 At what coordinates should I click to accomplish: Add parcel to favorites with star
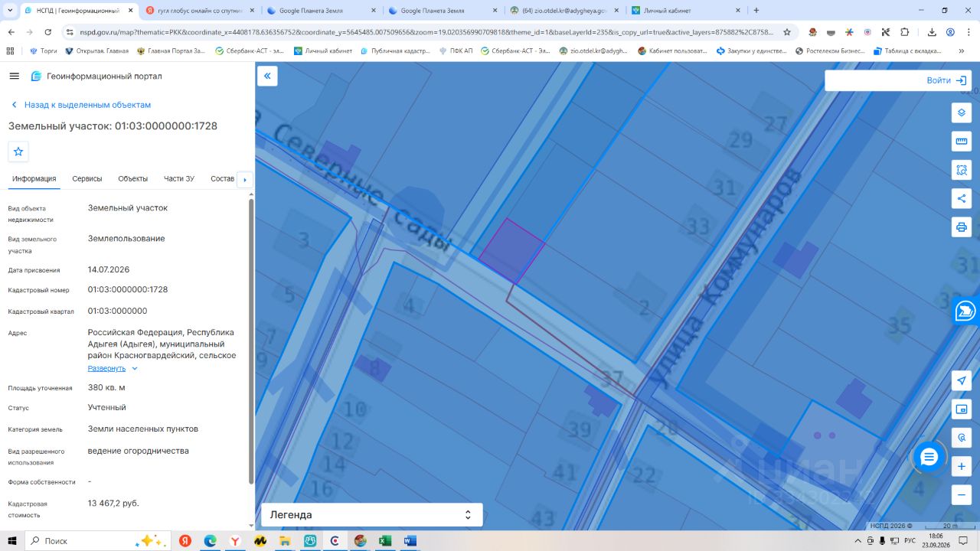pos(18,152)
